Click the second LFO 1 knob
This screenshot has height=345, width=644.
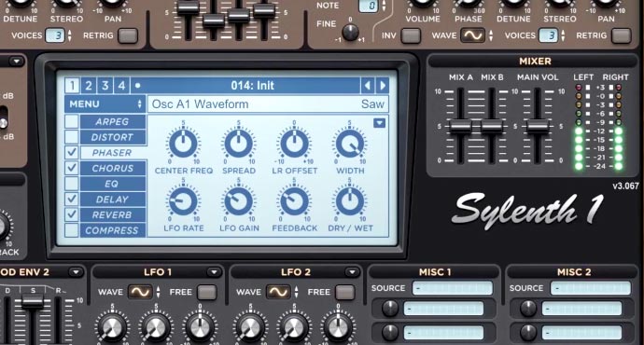(156, 328)
